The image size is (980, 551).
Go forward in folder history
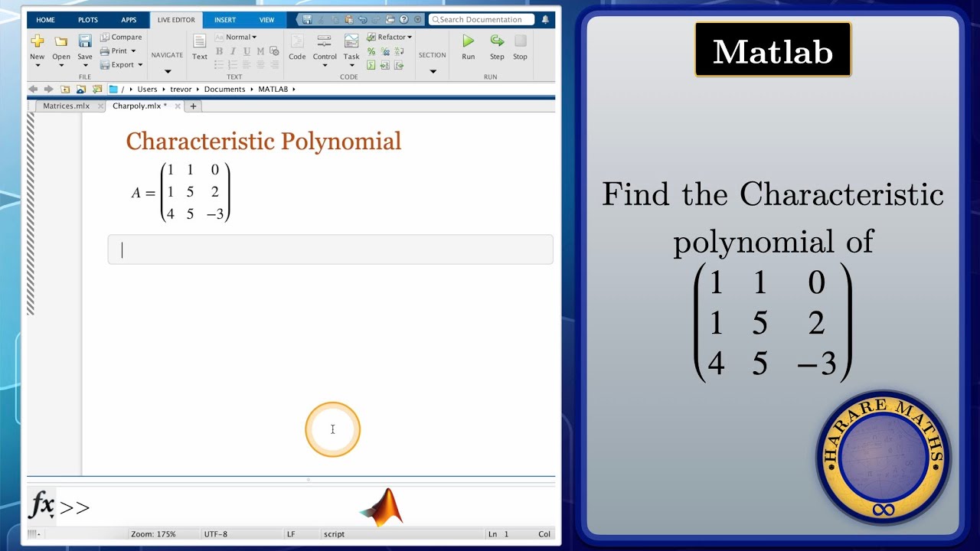click(49, 89)
